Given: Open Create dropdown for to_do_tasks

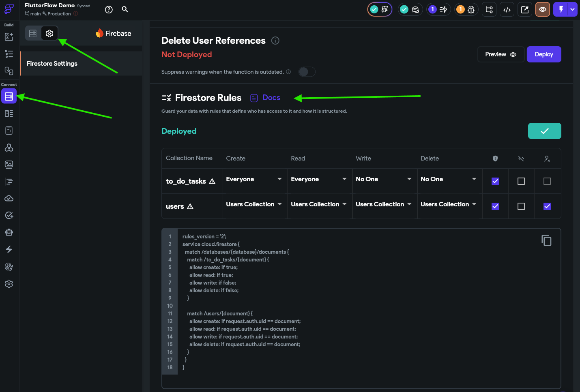Looking at the screenshot, I should [254, 179].
